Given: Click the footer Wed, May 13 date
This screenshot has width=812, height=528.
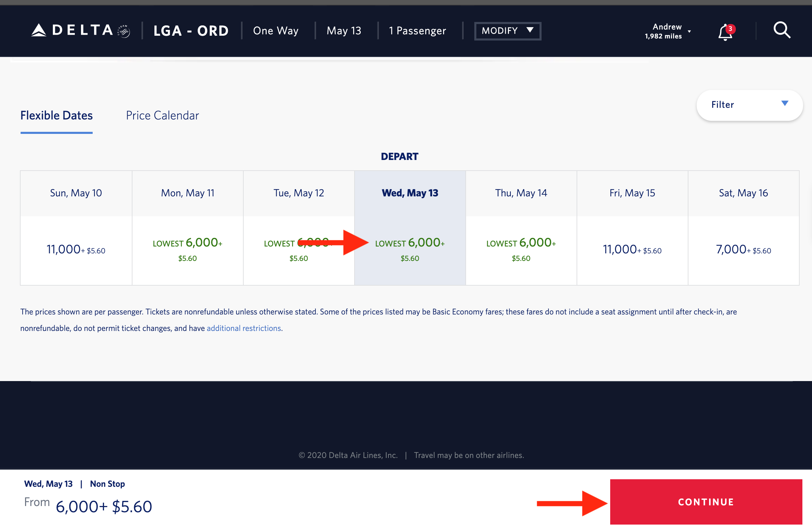Looking at the screenshot, I should (48, 484).
